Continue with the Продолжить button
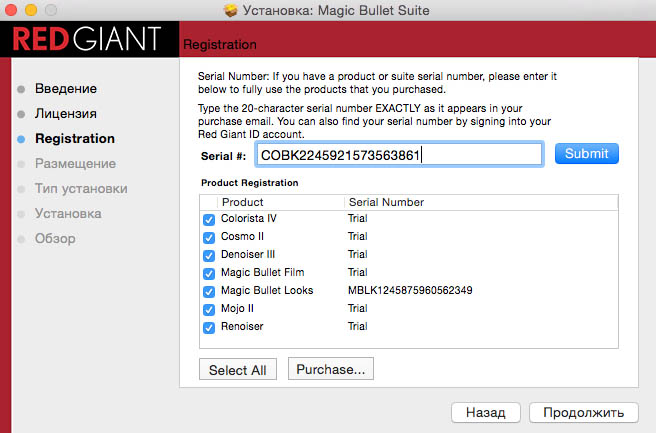Viewport: 656px width, 433px height. coord(584,413)
